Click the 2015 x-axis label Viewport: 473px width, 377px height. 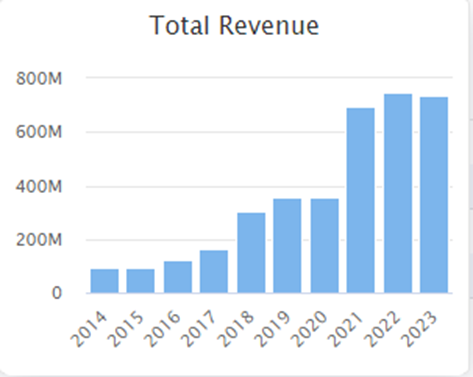coord(125,330)
